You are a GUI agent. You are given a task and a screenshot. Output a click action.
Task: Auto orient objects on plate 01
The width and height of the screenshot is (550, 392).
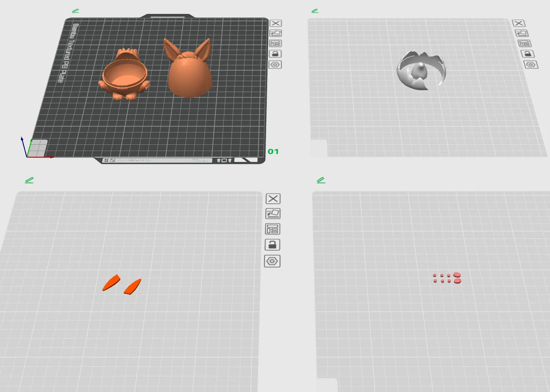[276, 33]
